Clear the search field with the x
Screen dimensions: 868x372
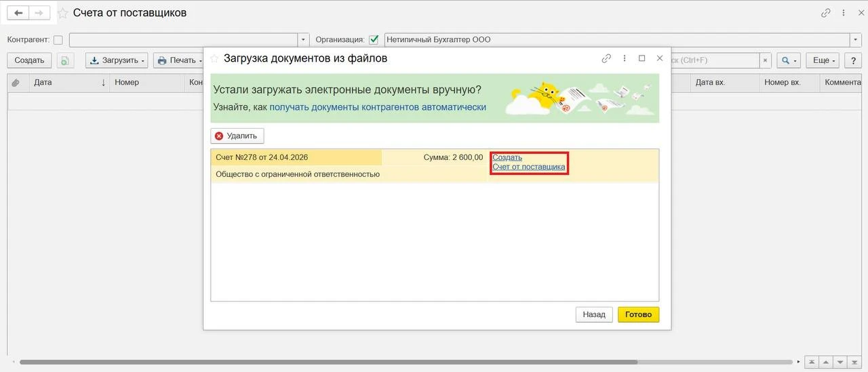pos(766,60)
